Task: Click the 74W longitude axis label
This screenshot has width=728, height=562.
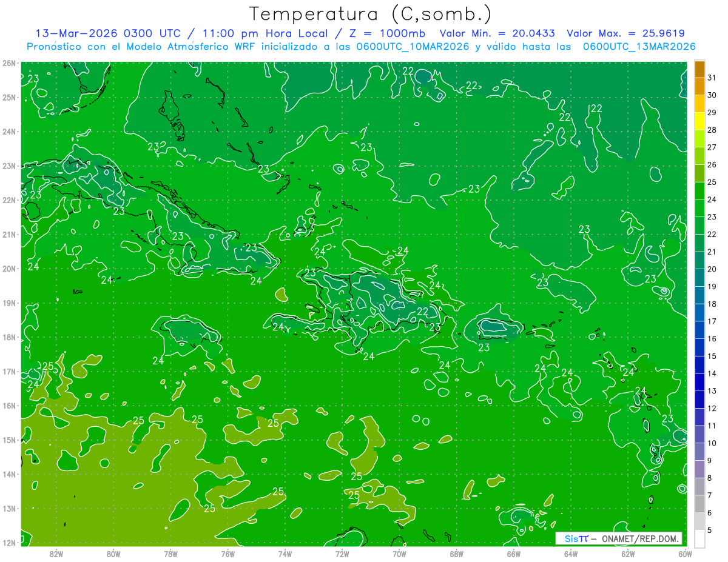Action: click(285, 554)
